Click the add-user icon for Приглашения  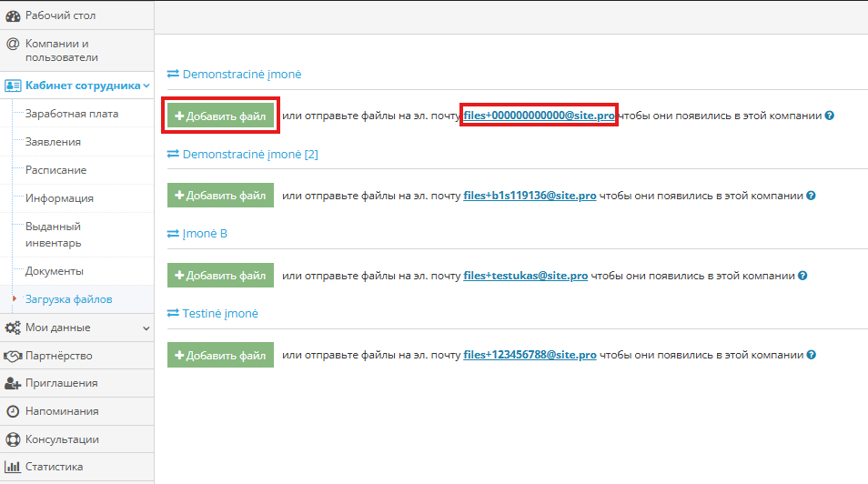[x=13, y=383]
